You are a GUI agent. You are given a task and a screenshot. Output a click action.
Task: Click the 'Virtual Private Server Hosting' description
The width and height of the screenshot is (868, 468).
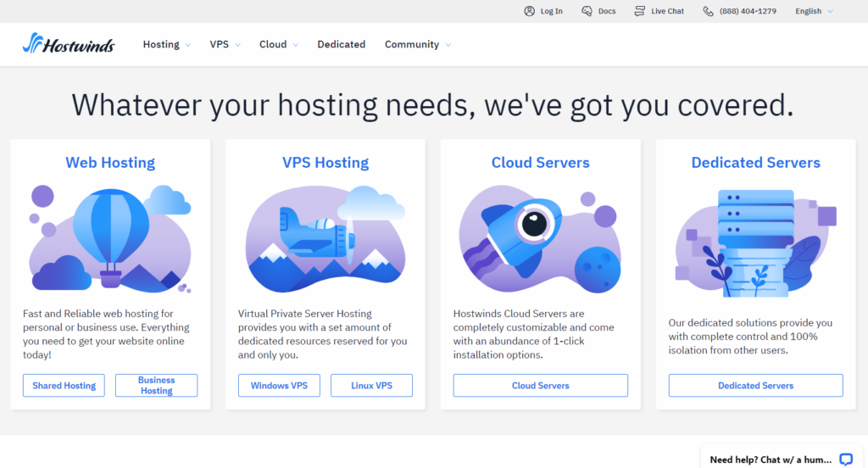[323, 334]
